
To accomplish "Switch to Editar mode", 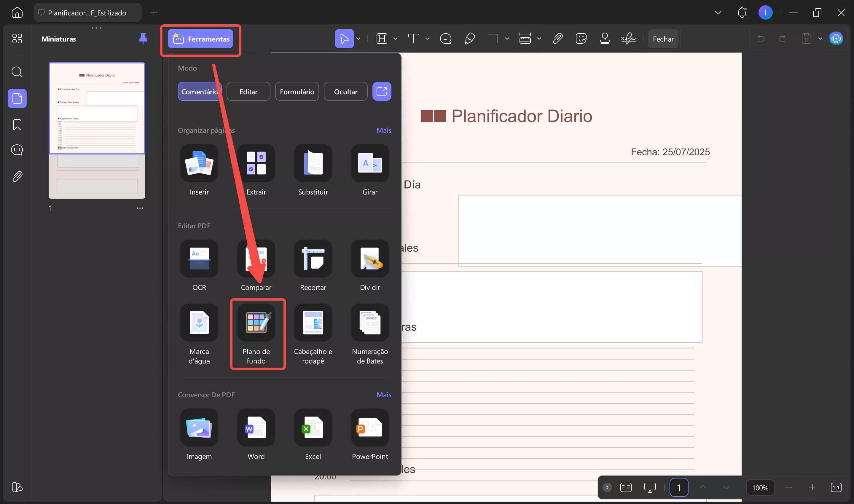I will tap(248, 92).
